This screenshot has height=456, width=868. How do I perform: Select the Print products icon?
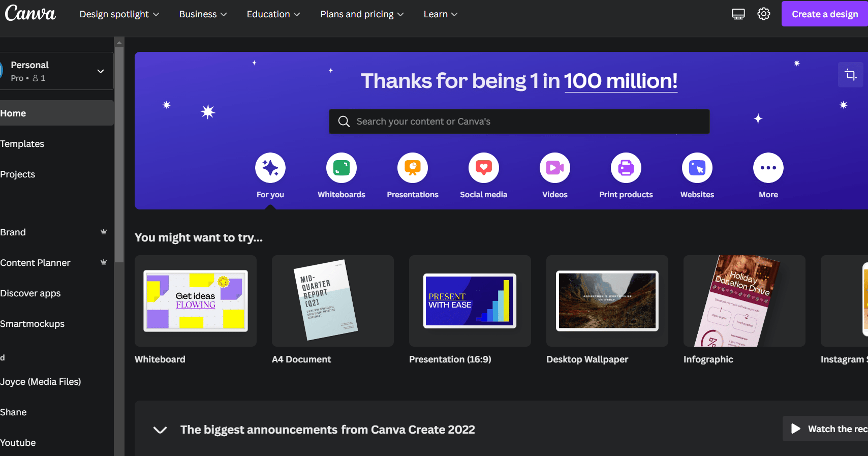(626, 168)
